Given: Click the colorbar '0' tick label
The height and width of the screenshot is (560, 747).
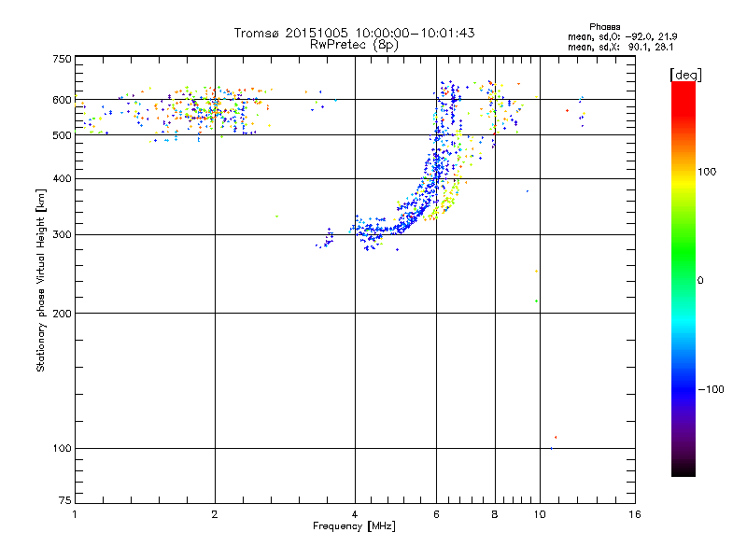Looking at the screenshot, I should [x=700, y=281].
